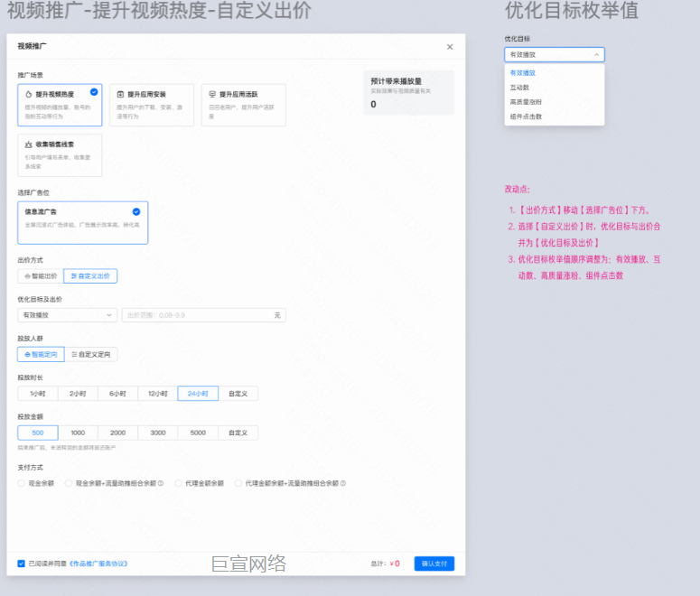Select the 代理金余额 payment radio button
700x596 pixels.
tap(179, 483)
